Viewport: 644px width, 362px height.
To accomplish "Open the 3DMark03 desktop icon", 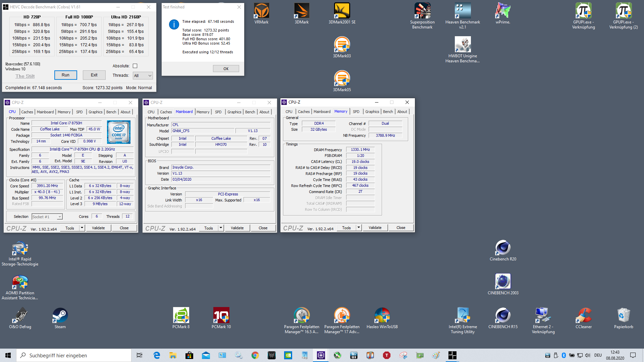I will coord(342,47).
